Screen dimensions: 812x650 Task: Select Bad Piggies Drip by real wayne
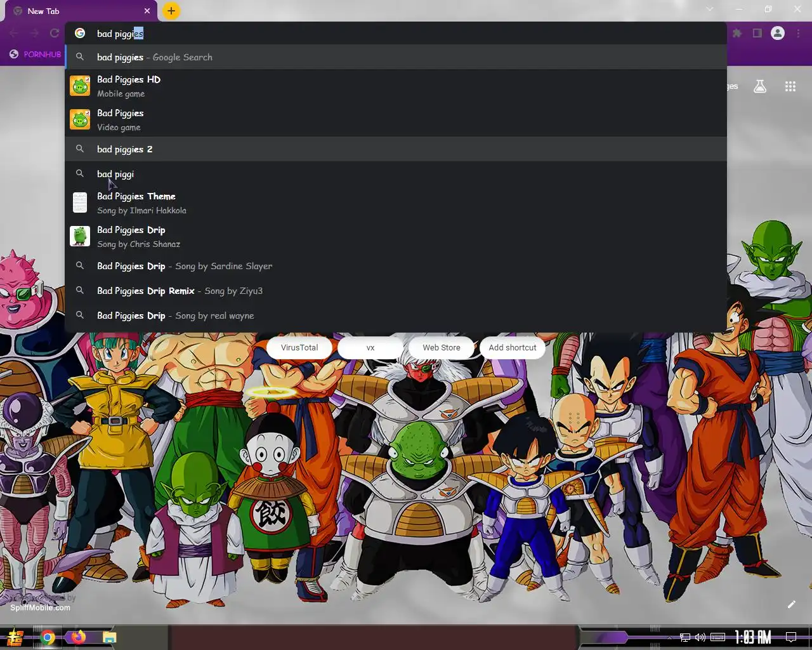(x=396, y=315)
